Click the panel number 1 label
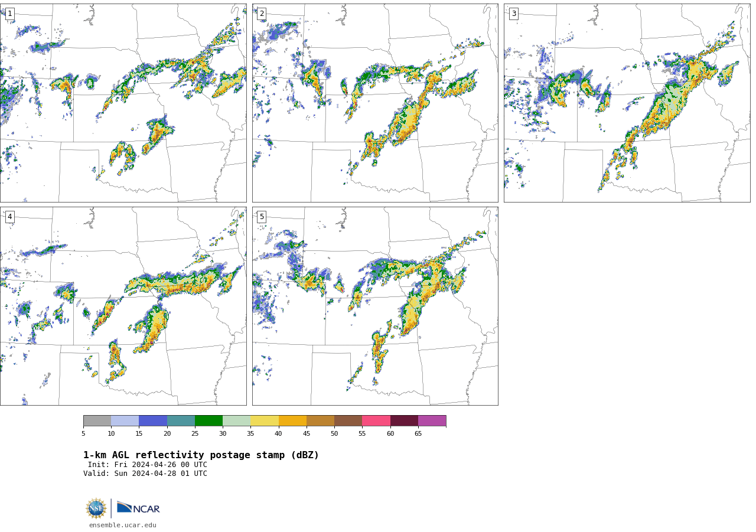 [9, 14]
